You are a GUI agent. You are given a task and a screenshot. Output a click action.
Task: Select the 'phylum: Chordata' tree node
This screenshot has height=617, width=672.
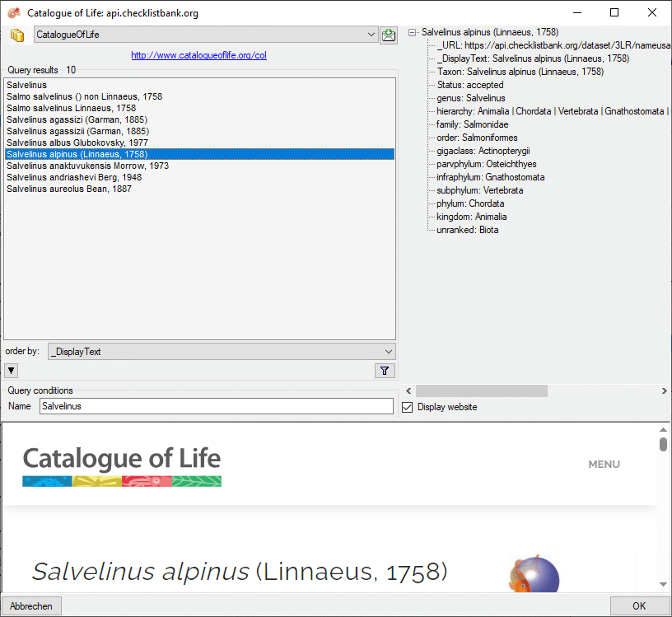(x=470, y=203)
